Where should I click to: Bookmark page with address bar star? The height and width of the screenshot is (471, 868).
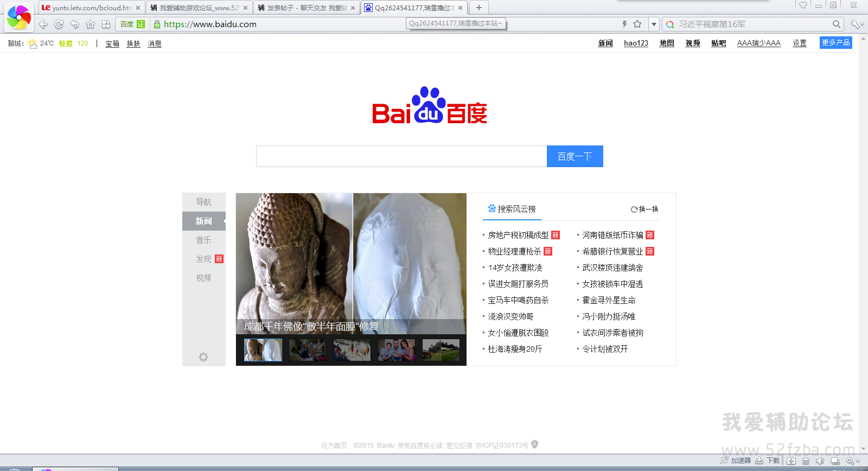tap(637, 24)
